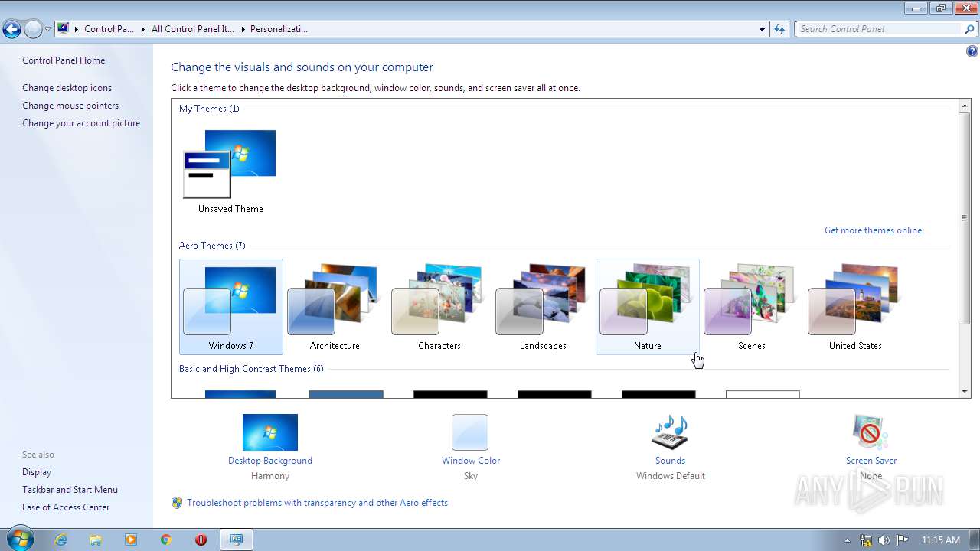Open recent pages dropdown arrow
Image resolution: width=980 pixels, height=551 pixels.
coord(47,30)
